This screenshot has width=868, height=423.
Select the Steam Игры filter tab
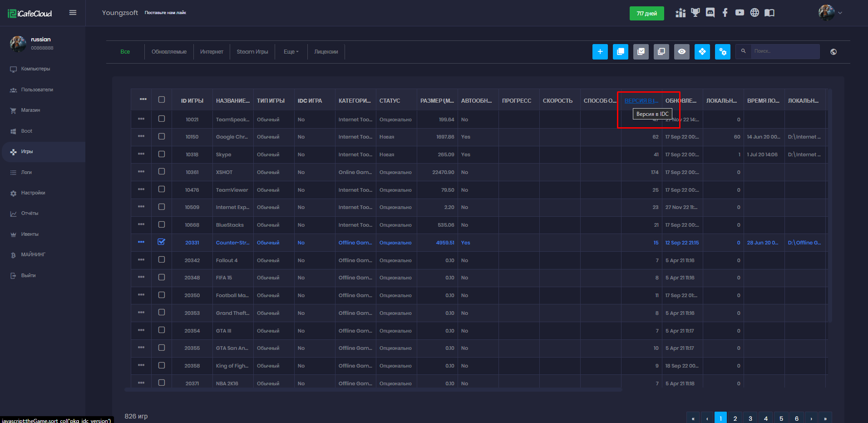[x=252, y=52]
